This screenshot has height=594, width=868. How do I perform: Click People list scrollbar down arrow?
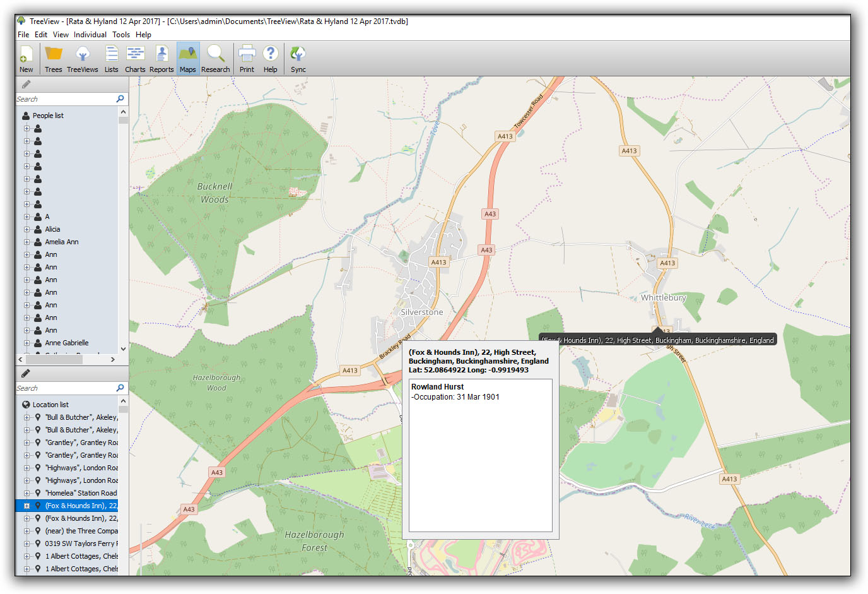123,348
